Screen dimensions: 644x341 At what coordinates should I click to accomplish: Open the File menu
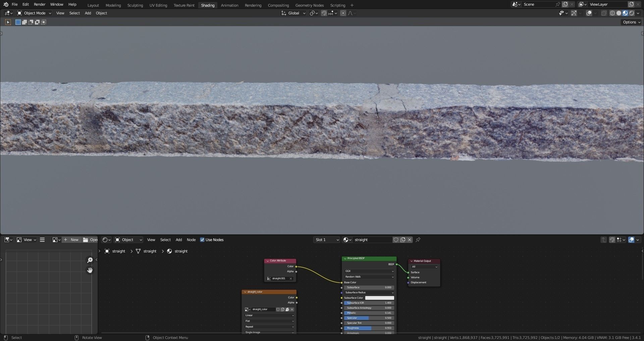pos(14,4)
